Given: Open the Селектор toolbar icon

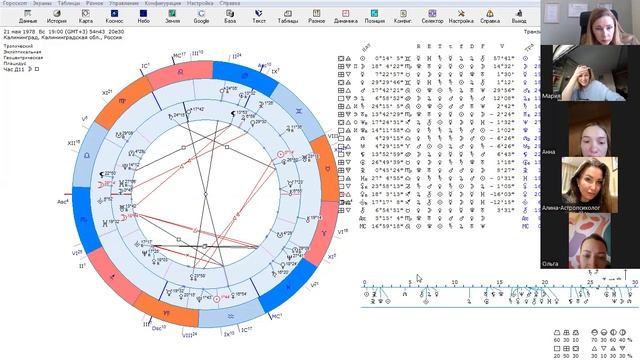Looking at the screenshot, I should tap(432, 16).
